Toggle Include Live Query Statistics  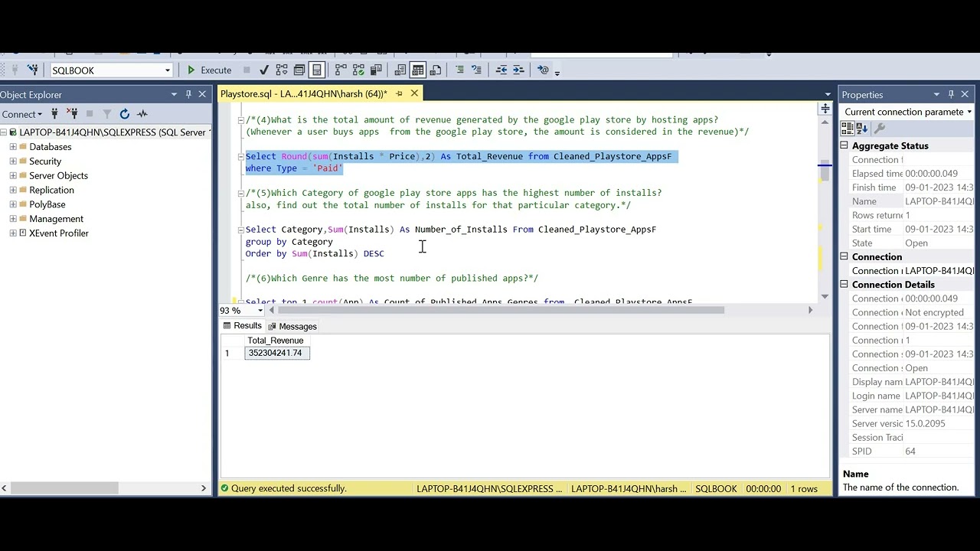click(x=358, y=70)
